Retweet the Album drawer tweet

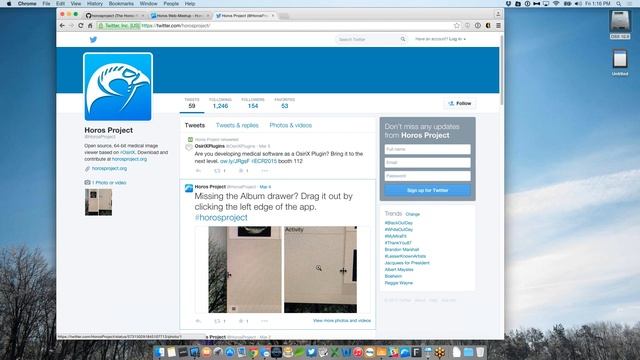[x=218, y=321]
